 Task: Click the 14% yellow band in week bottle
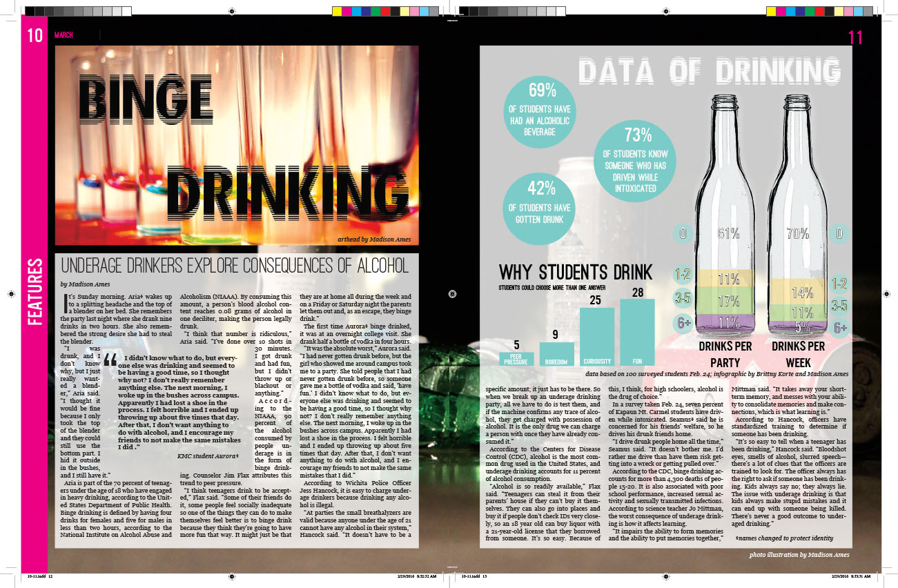pyautogui.click(x=798, y=292)
